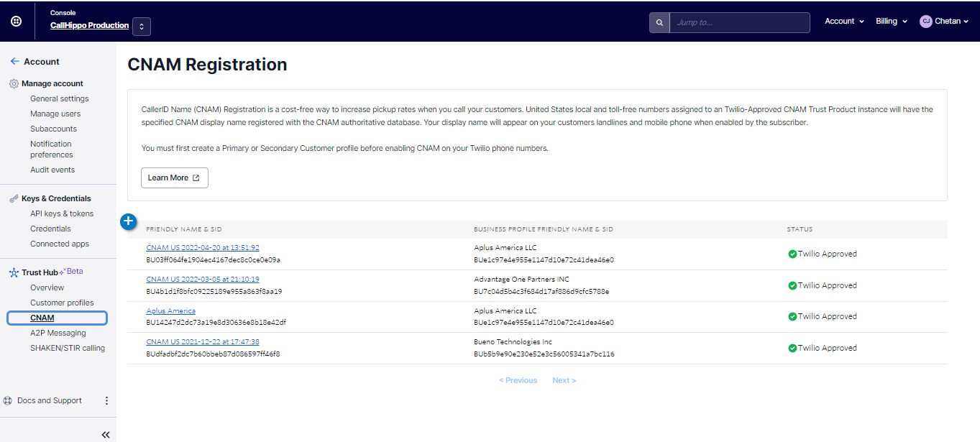Click the Friendly Name & SID column header
This screenshot has width=980, height=442.
point(184,229)
